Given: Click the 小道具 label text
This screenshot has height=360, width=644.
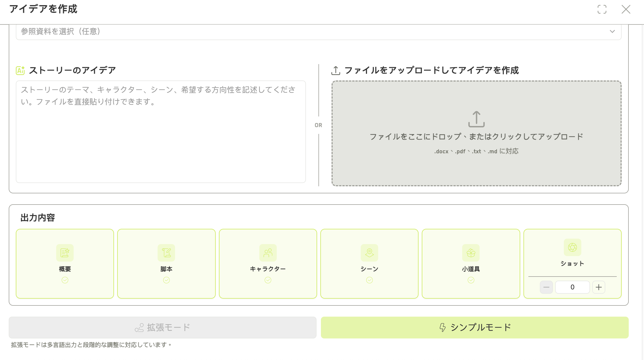Looking at the screenshot, I should click(471, 269).
